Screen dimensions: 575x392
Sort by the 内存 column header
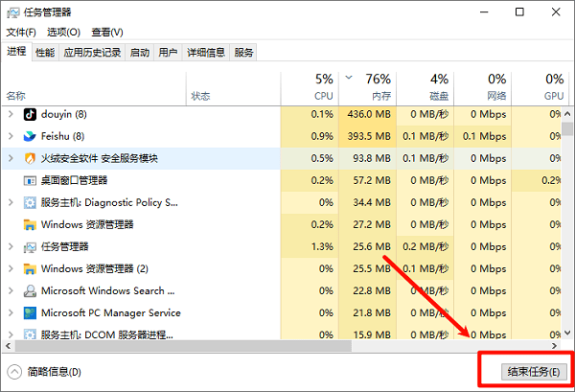(x=367, y=89)
